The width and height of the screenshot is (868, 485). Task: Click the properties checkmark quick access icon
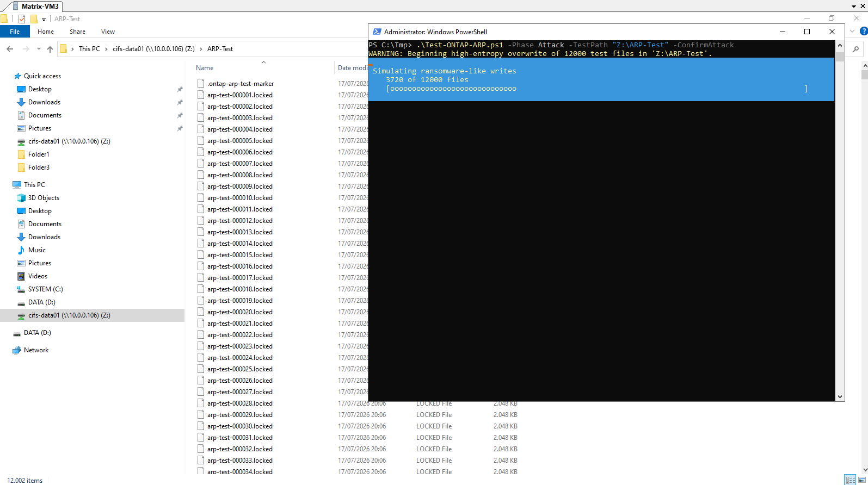click(x=22, y=19)
